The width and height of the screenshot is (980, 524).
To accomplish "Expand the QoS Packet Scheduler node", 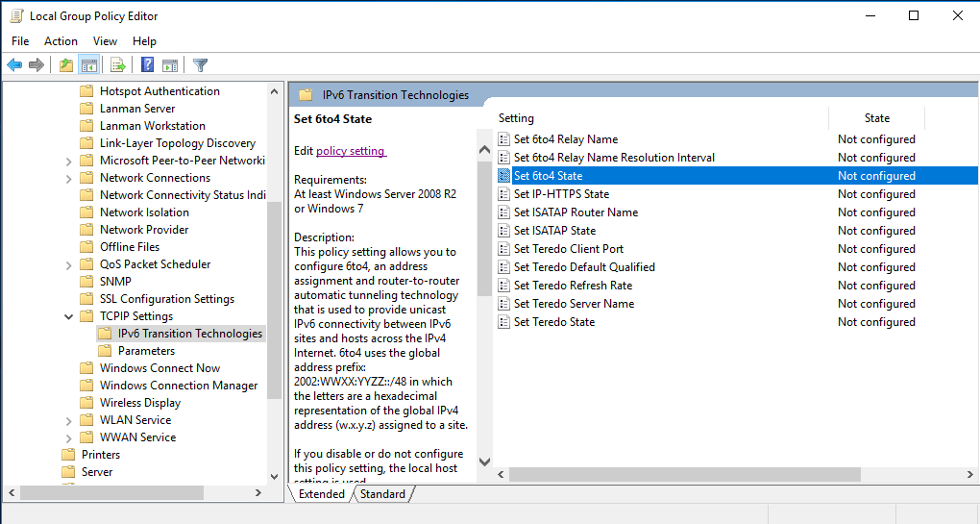I will pyautogui.click(x=69, y=265).
